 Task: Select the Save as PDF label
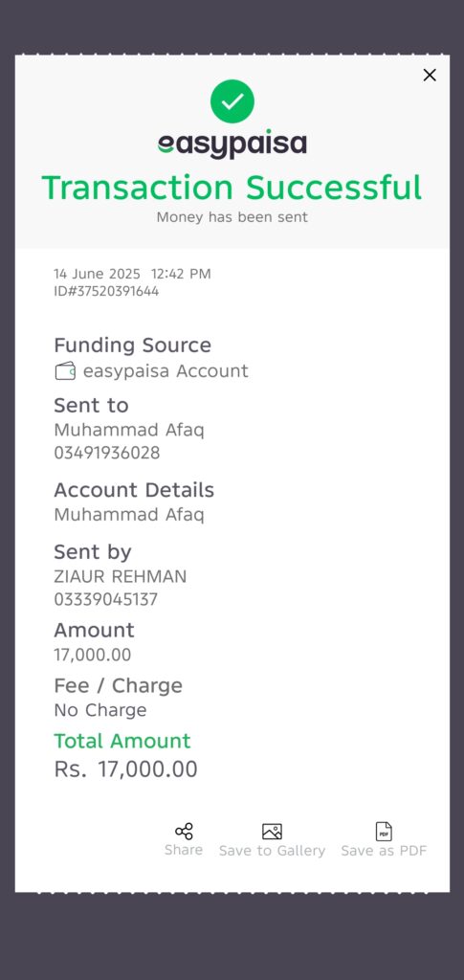pyautogui.click(x=384, y=851)
